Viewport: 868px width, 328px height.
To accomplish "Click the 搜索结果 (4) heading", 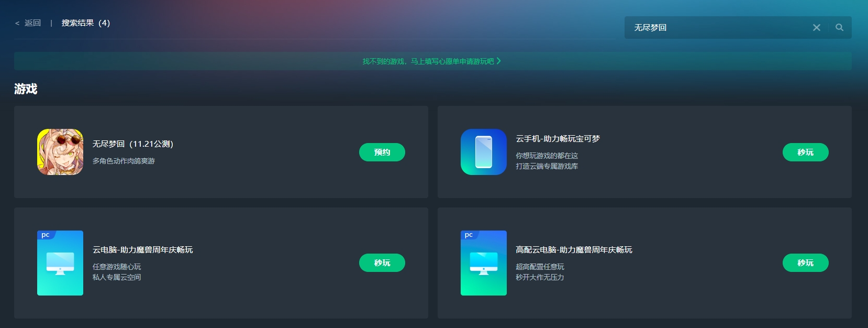I will click(86, 23).
